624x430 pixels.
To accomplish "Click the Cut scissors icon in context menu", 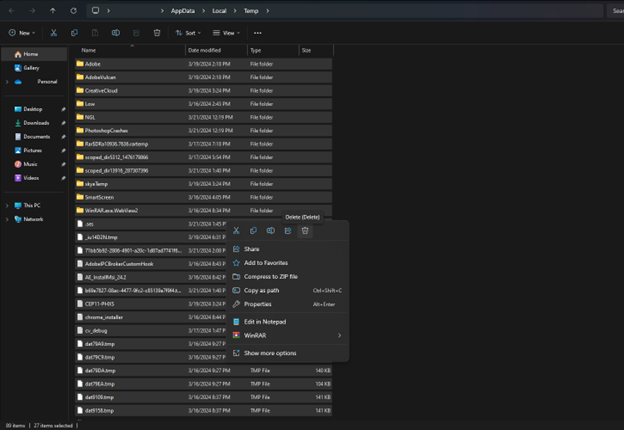I will [x=236, y=231].
